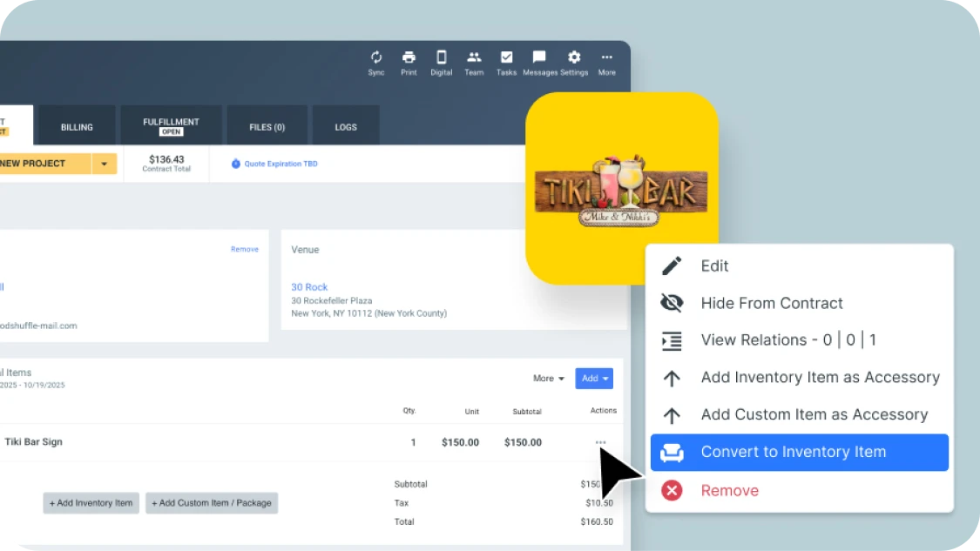980x551 pixels.
Task: Toggle Hide From Contract in the menu
Action: click(x=772, y=303)
